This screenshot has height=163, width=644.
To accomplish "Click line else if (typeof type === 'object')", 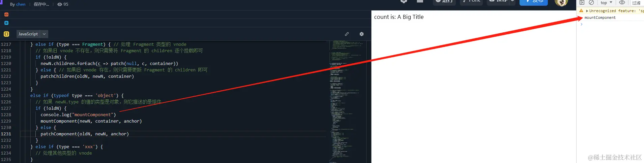I will point(77,96).
